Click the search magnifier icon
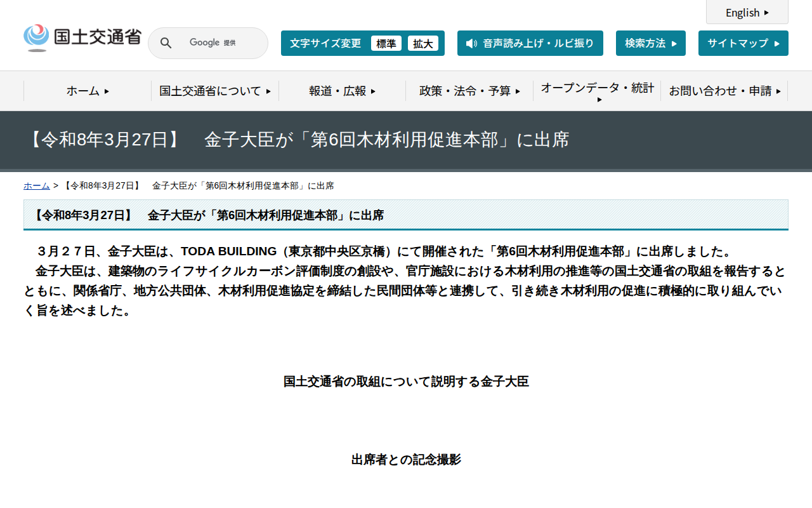812x508 pixels. 166,43
